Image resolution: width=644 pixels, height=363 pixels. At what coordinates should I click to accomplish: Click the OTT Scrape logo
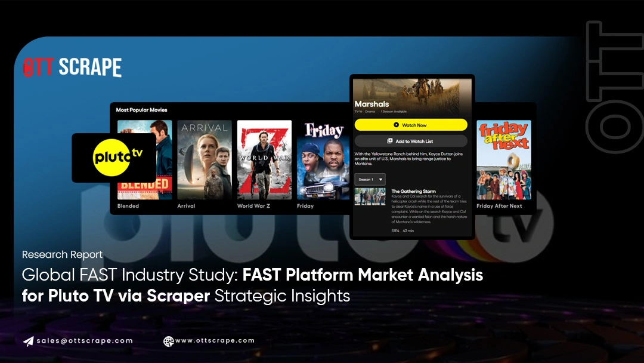tap(72, 67)
